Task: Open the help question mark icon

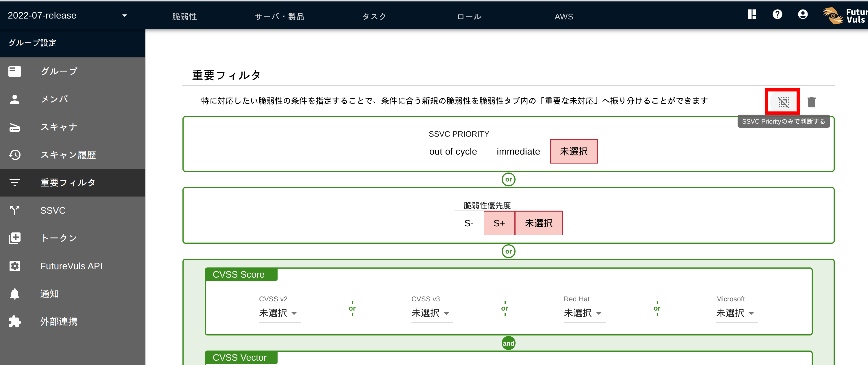Action: click(x=777, y=14)
